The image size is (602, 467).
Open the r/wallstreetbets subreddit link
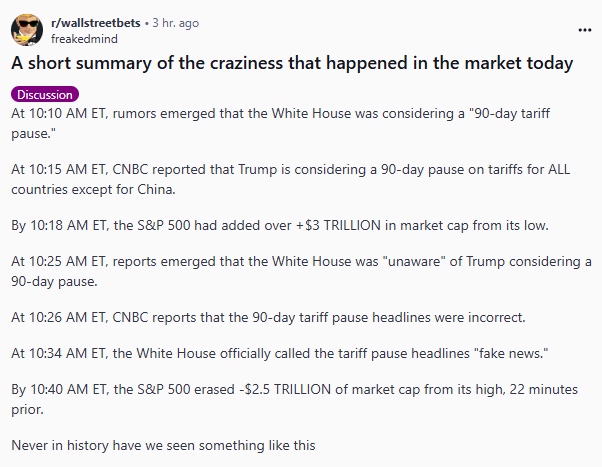tap(93, 22)
